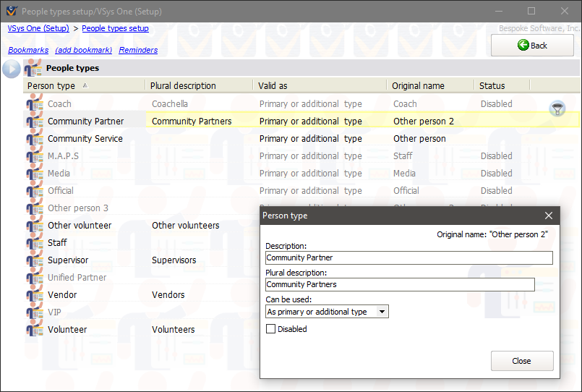582x392 pixels.
Task: Click the blue arrow navigation icon
Action: pyautogui.click(x=11, y=69)
